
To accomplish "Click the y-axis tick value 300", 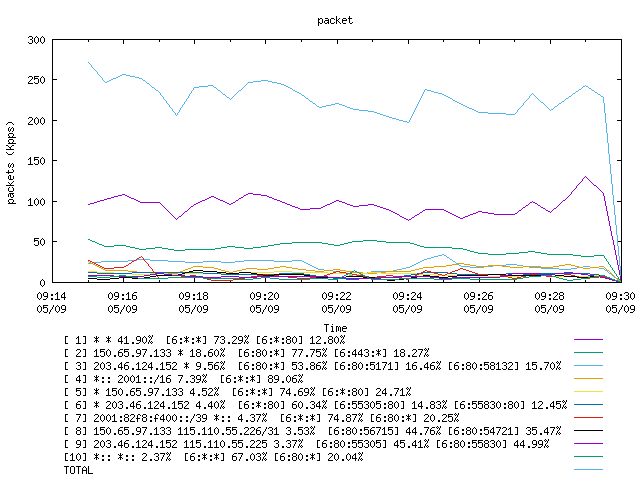I will (x=36, y=40).
